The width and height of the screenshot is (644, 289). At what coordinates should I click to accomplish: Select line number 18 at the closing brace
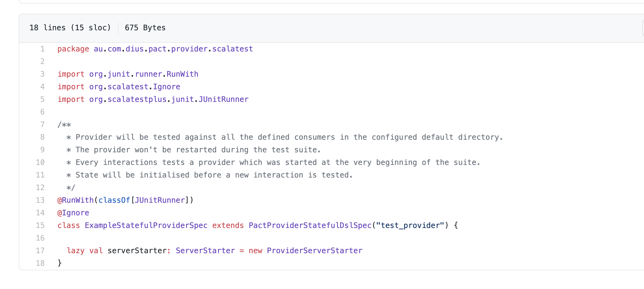point(40,263)
